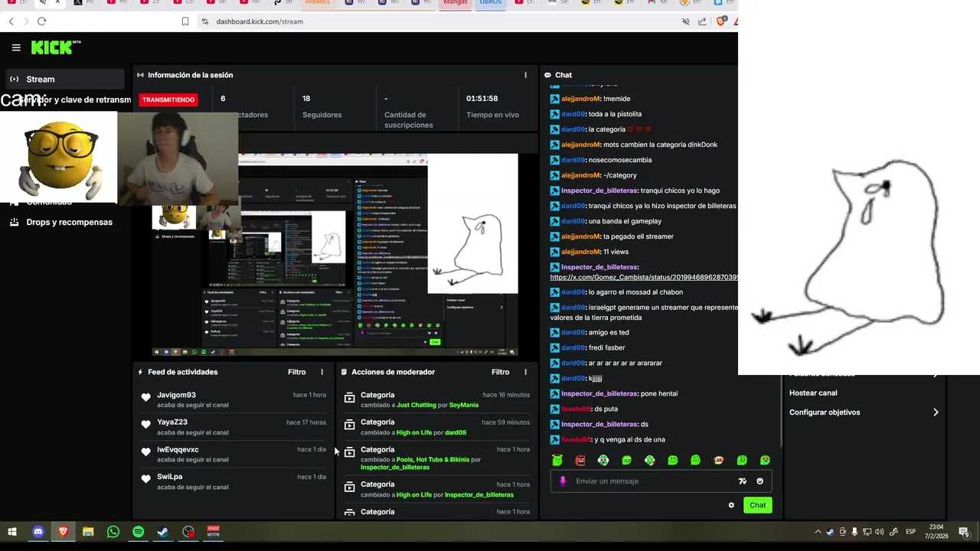The height and width of the screenshot is (551, 980).
Task: Click the purple microphone icon in chat input
Action: (563, 481)
